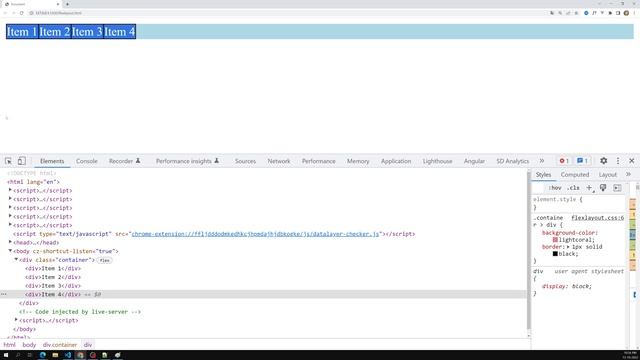Select the Item 1 div node
Screen dimensions: 640x360
click(53, 269)
